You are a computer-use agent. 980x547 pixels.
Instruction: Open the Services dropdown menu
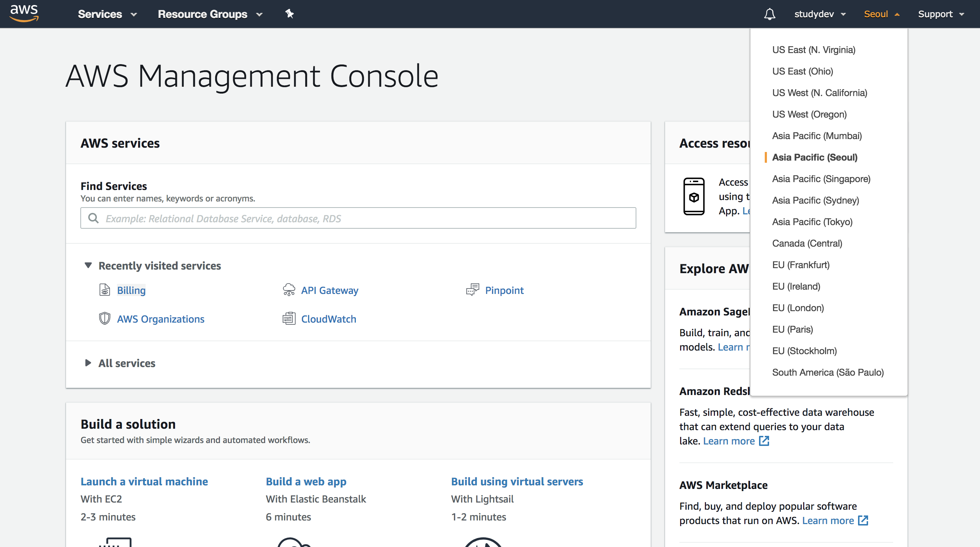point(107,14)
